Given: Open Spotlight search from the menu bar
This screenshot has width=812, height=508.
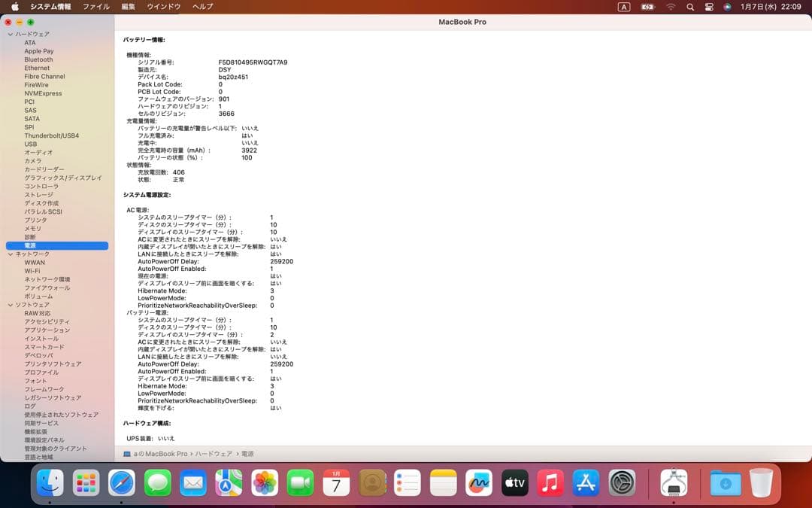Looking at the screenshot, I should point(689,7).
